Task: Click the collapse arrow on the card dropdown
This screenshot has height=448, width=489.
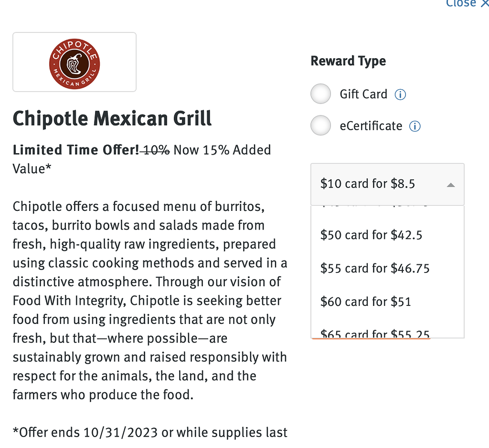Action: point(451,184)
